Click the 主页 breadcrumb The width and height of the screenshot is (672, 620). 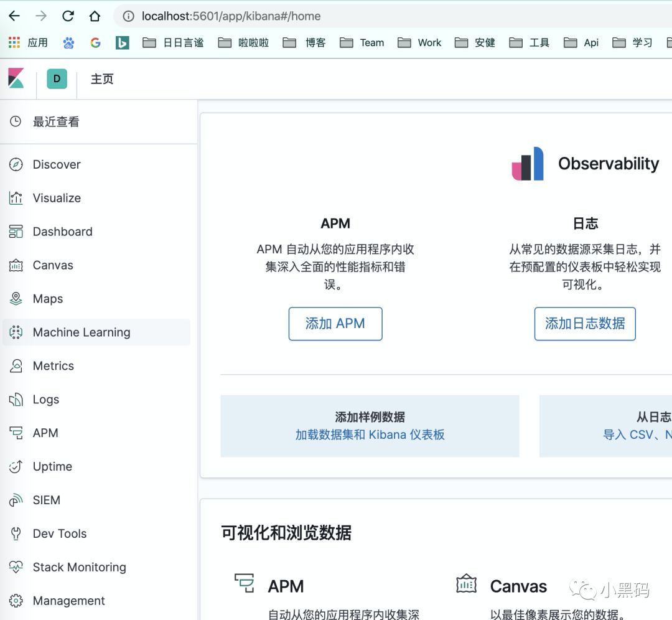pos(102,79)
